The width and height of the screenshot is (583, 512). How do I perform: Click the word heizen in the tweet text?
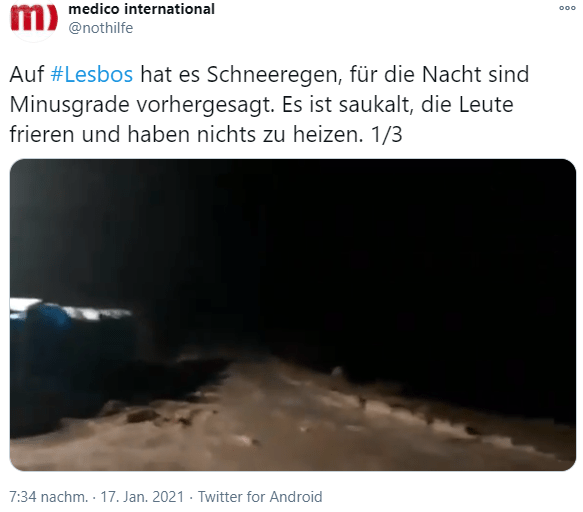(328, 134)
